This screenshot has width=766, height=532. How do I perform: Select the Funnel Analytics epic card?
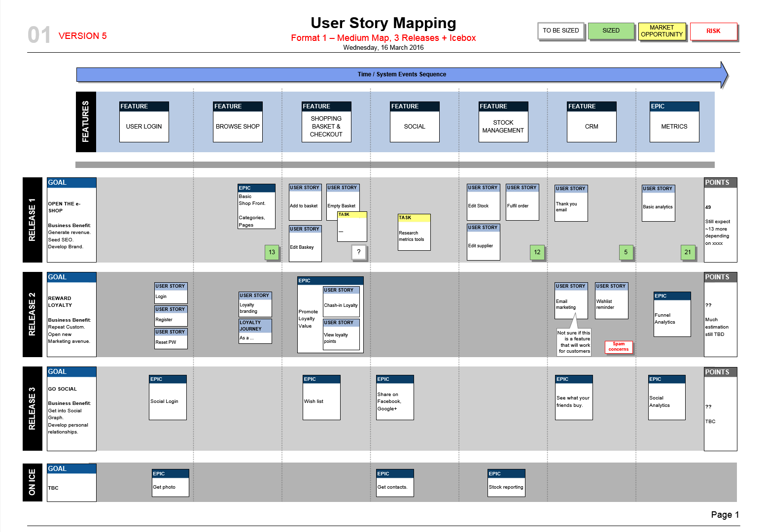[672, 314]
